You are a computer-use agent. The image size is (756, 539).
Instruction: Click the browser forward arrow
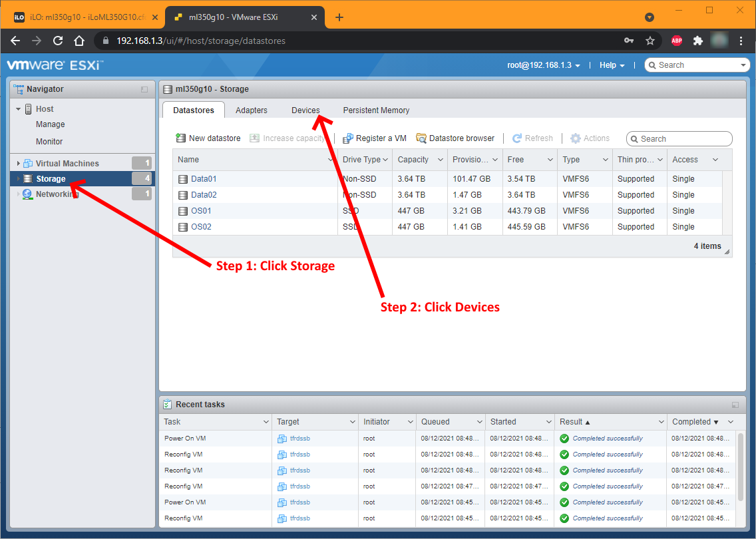point(37,41)
